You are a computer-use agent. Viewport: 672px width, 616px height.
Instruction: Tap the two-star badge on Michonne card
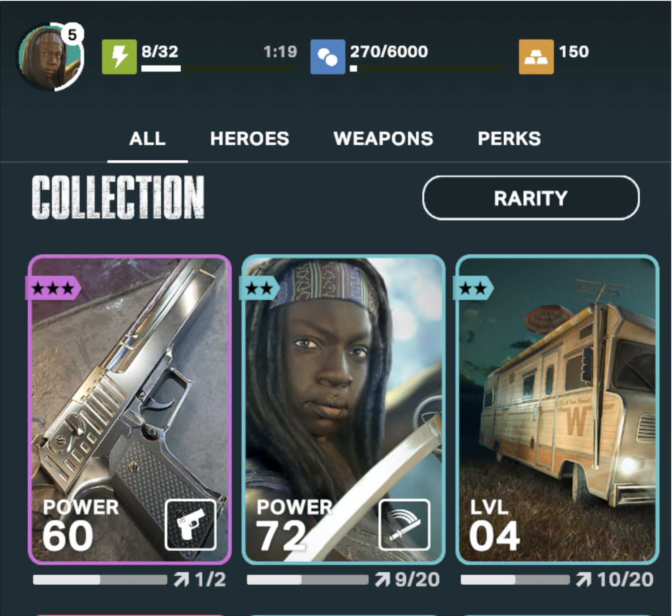[259, 288]
